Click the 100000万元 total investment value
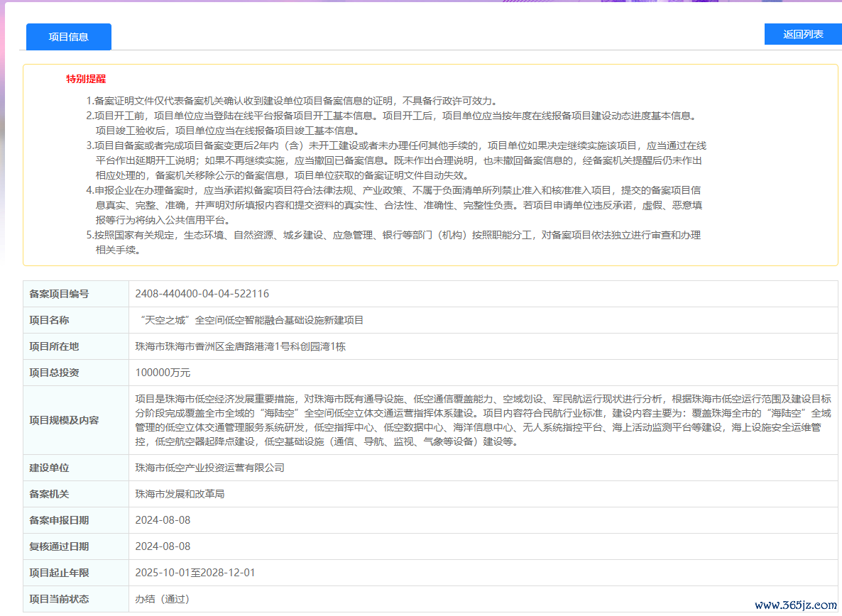Screen dimensions: 842x616 pos(163,373)
